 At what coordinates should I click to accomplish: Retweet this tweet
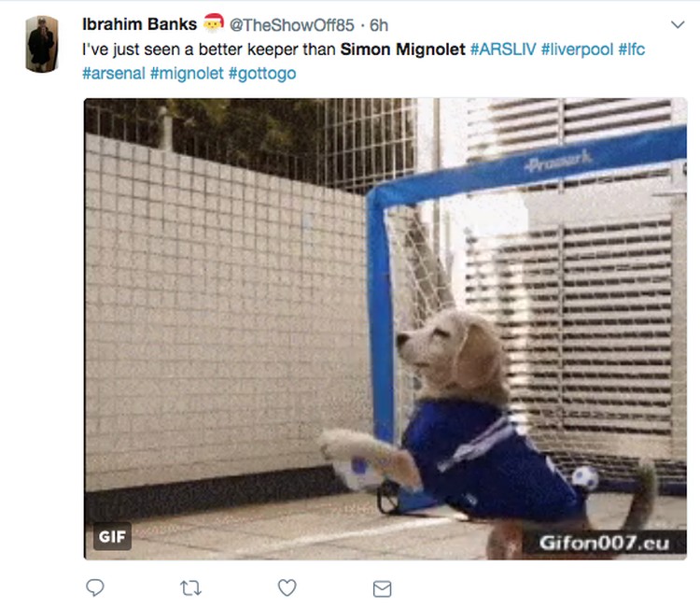pos(190,587)
